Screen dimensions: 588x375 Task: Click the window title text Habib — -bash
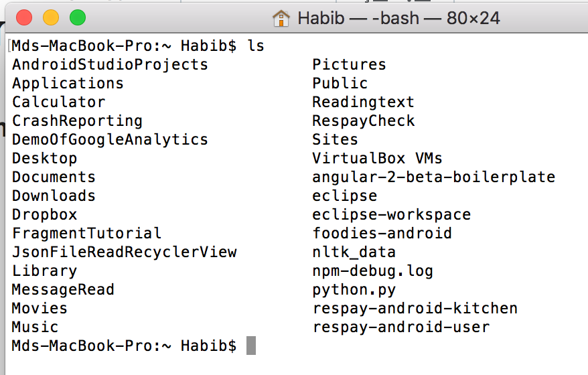[x=358, y=18]
